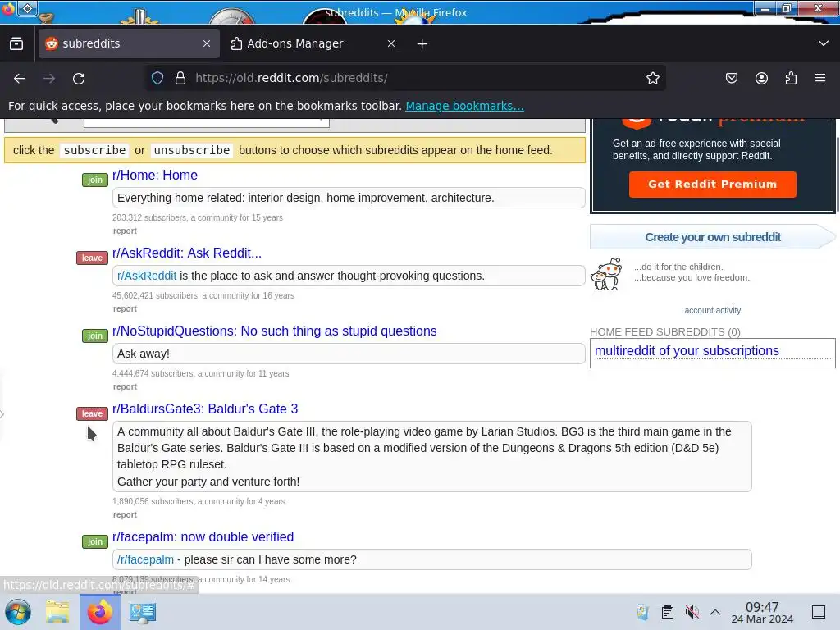The image size is (840, 630).
Task: Expand the hidden tray icons chevron
Action: [715, 612]
